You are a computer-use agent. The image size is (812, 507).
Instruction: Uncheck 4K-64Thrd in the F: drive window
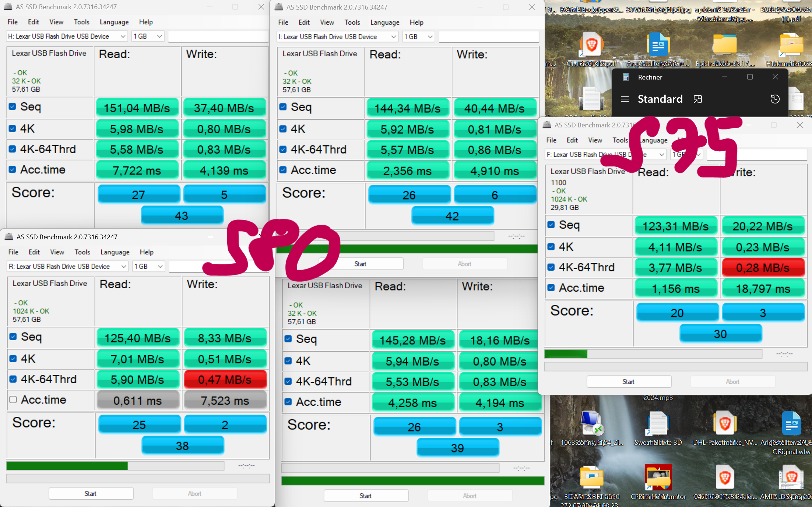[x=551, y=267]
